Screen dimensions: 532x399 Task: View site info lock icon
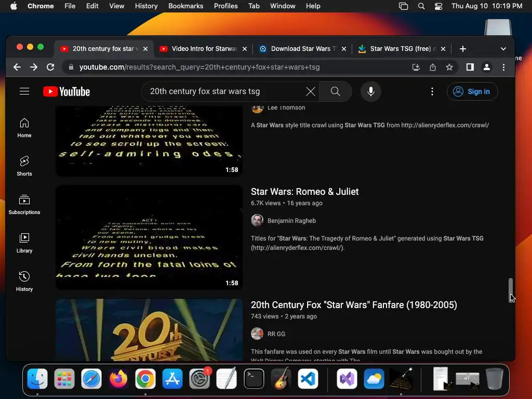coord(71,67)
